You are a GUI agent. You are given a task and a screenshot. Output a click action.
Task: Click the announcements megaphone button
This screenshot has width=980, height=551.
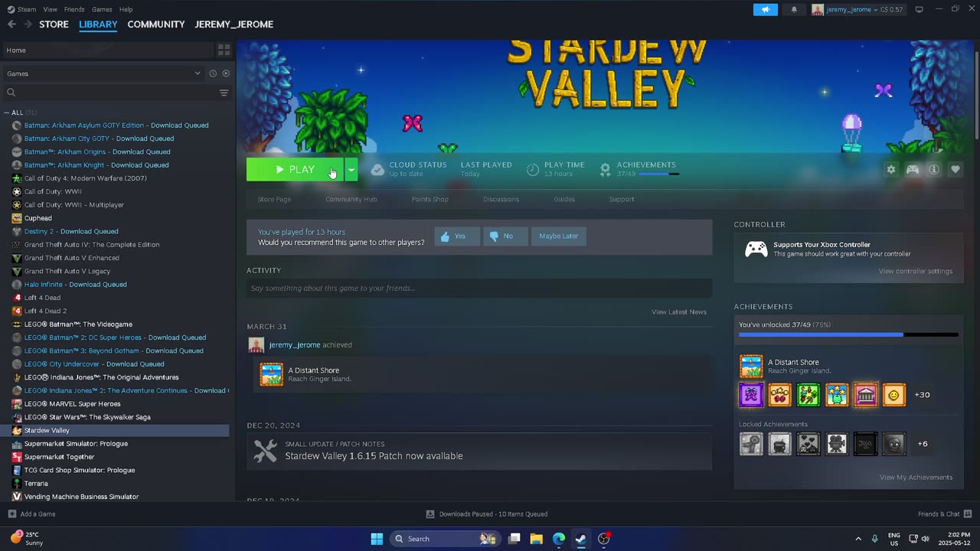click(766, 9)
